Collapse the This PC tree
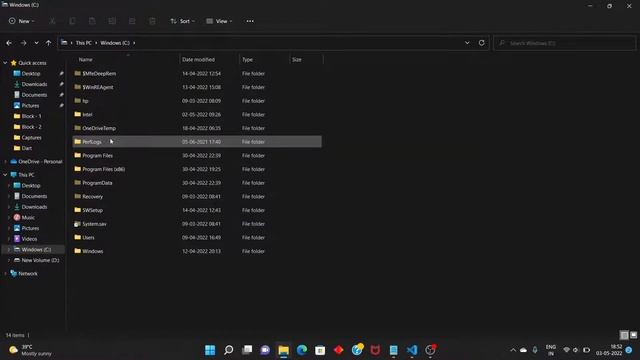Image resolution: width=640 pixels, height=360 pixels. tap(5, 175)
